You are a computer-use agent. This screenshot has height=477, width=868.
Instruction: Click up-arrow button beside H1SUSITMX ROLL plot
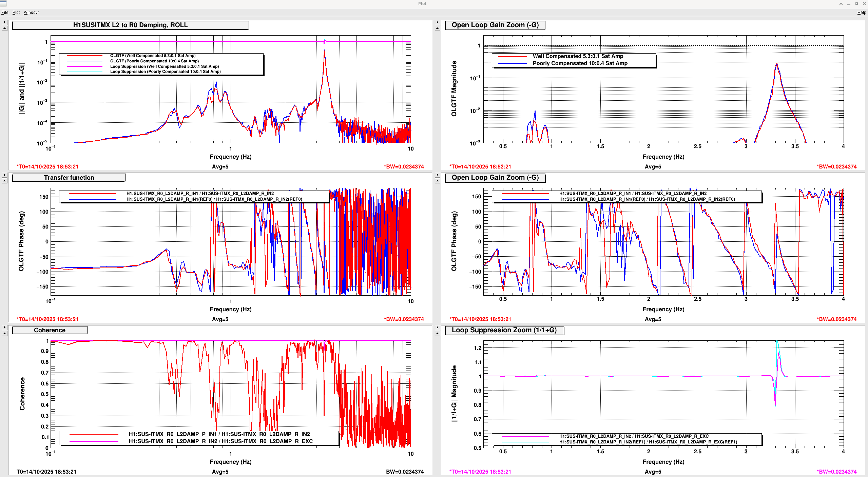[4, 28]
